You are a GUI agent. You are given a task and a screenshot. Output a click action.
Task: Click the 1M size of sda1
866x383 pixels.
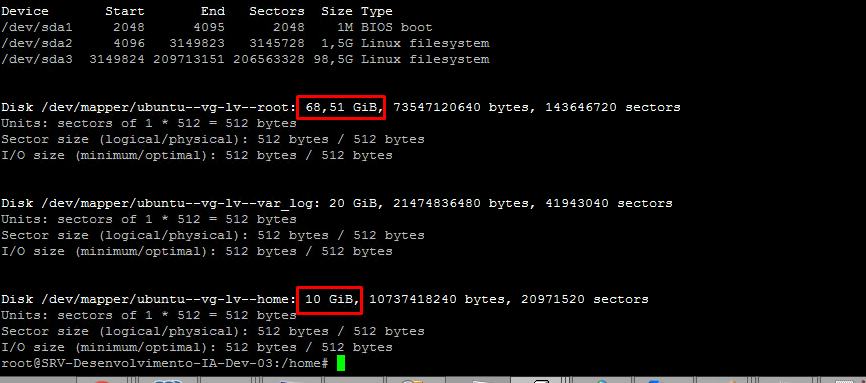pos(345,27)
